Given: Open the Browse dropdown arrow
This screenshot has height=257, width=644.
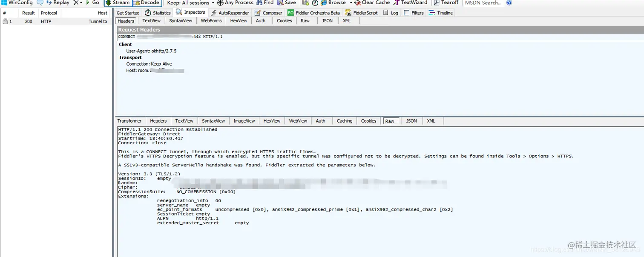Looking at the screenshot, I should [x=351, y=3].
